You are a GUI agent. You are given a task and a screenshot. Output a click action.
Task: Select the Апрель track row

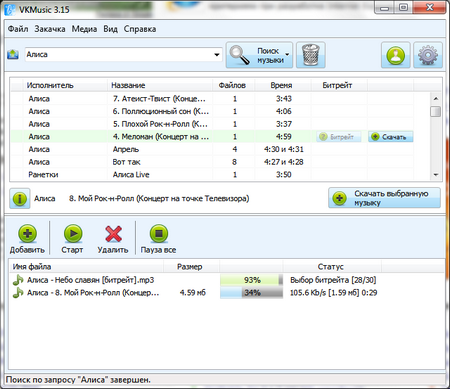212,149
